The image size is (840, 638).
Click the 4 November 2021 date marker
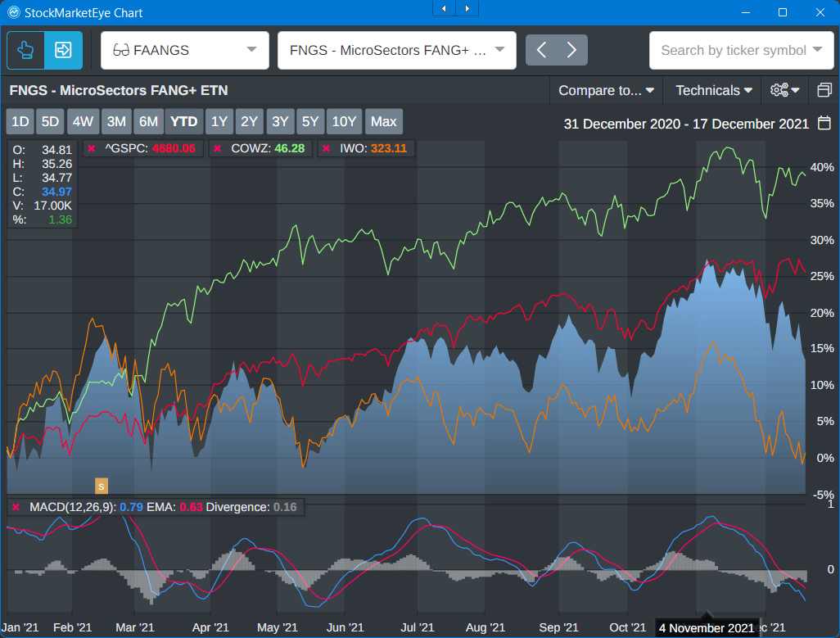tap(707, 628)
